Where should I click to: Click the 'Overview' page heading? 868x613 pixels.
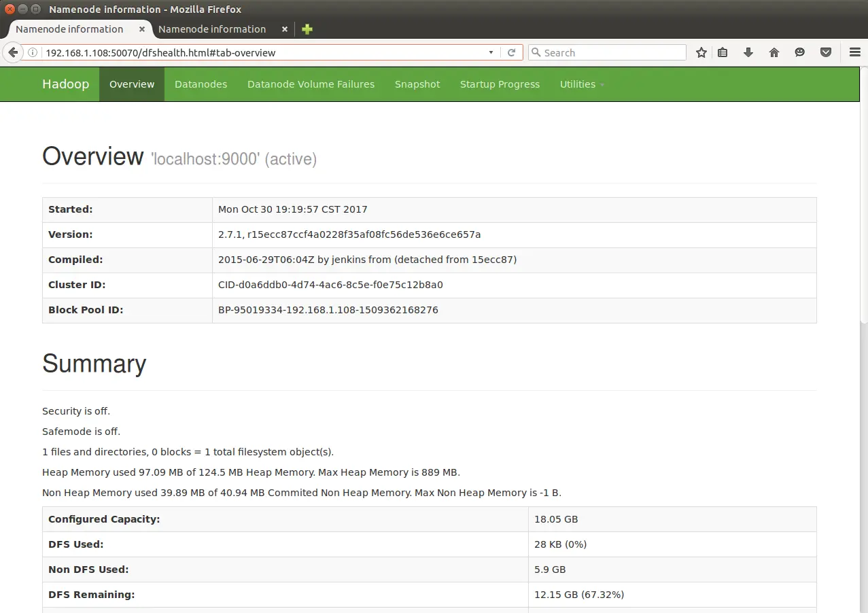[93, 156]
